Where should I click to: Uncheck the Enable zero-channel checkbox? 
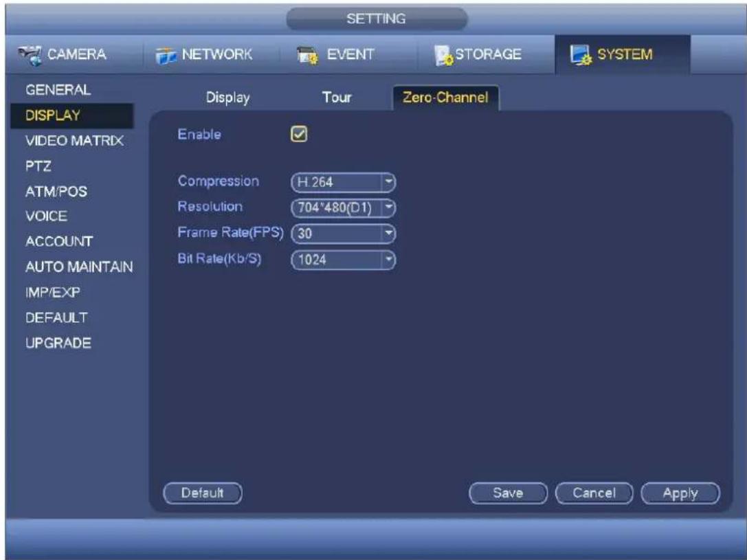[x=299, y=134]
